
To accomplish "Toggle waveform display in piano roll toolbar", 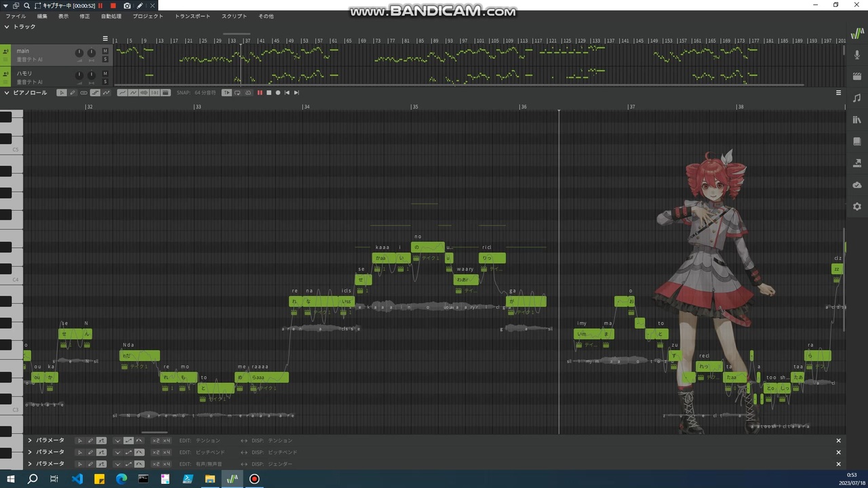I will click(x=144, y=93).
